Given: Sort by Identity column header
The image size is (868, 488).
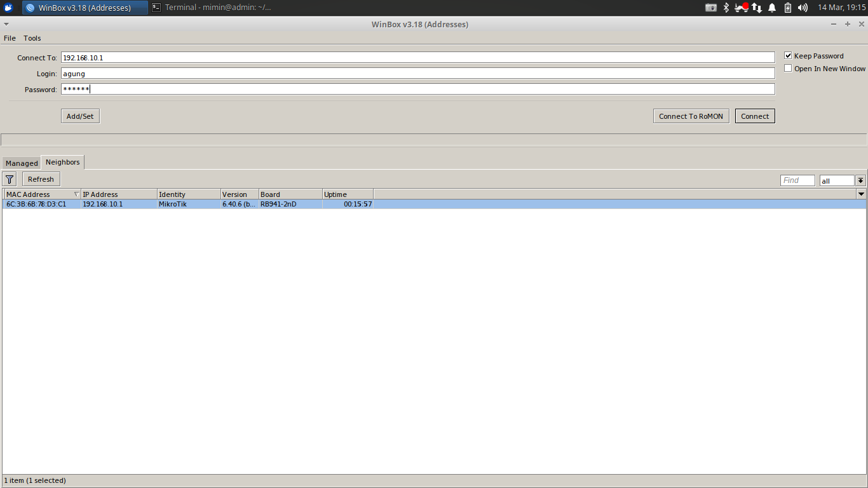Looking at the screenshot, I should [189, 194].
